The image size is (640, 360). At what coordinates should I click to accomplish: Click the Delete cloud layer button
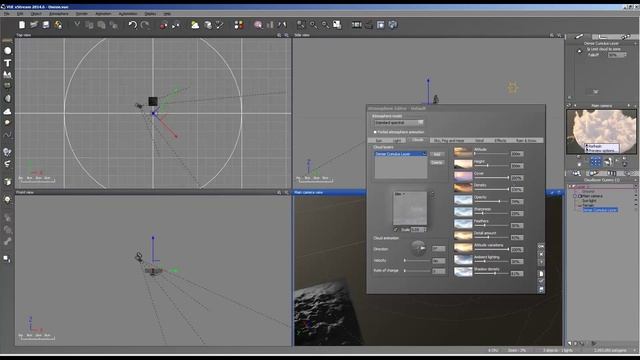437,162
